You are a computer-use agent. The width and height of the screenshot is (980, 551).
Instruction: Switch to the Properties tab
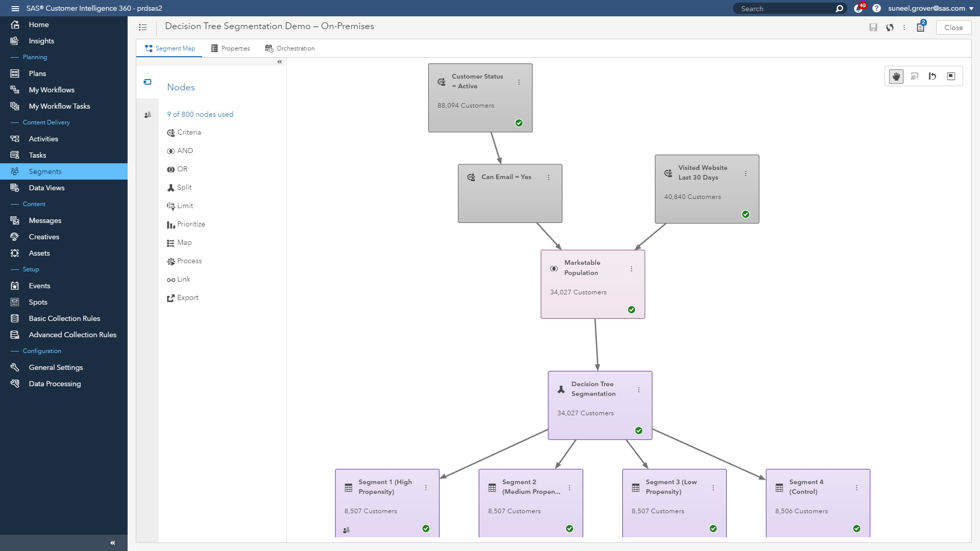tap(236, 48)
